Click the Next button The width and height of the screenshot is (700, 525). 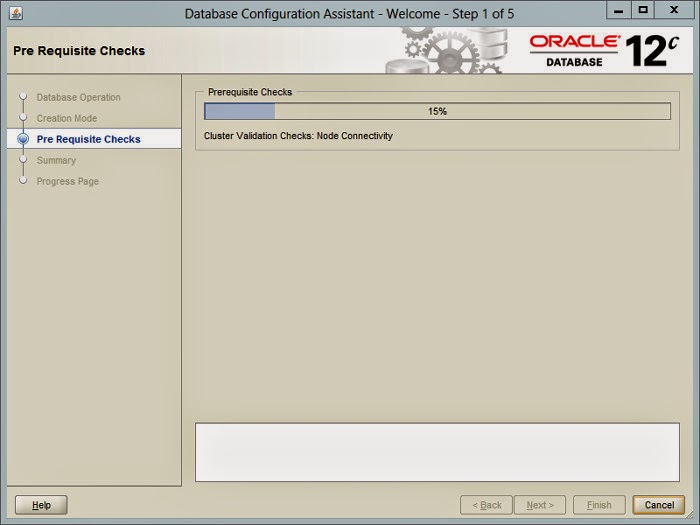(540, 505)
